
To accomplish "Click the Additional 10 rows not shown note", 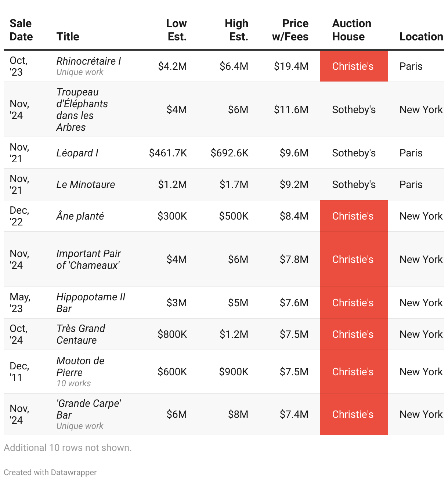I will (x=68, y=448).
